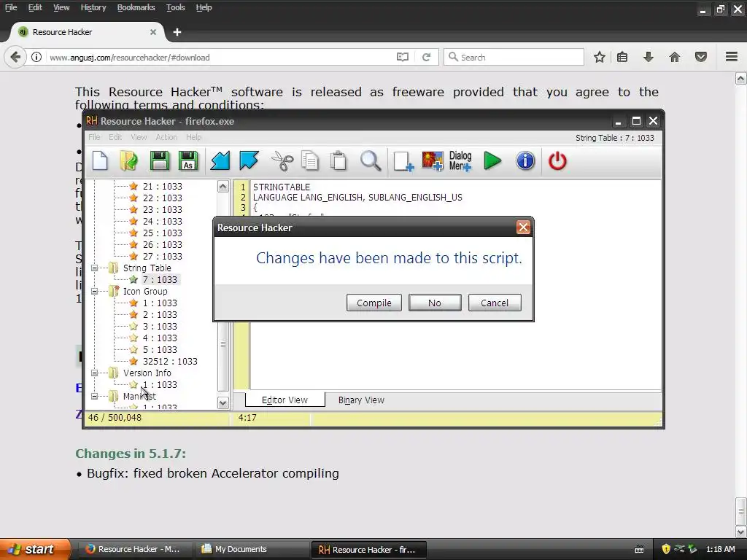Click the Cut scissors icon
The height and width of the screenshot is (560, 747).
[282, 161]
